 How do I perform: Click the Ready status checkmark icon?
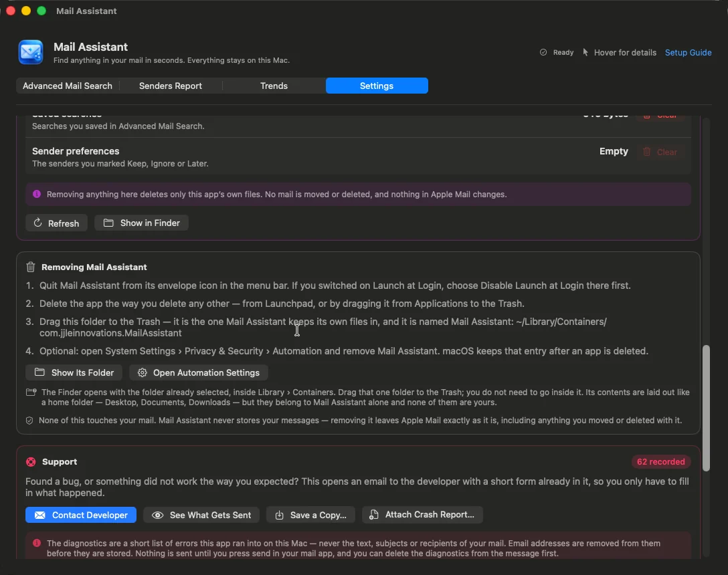pyautogui.click(x=543, y=52)
